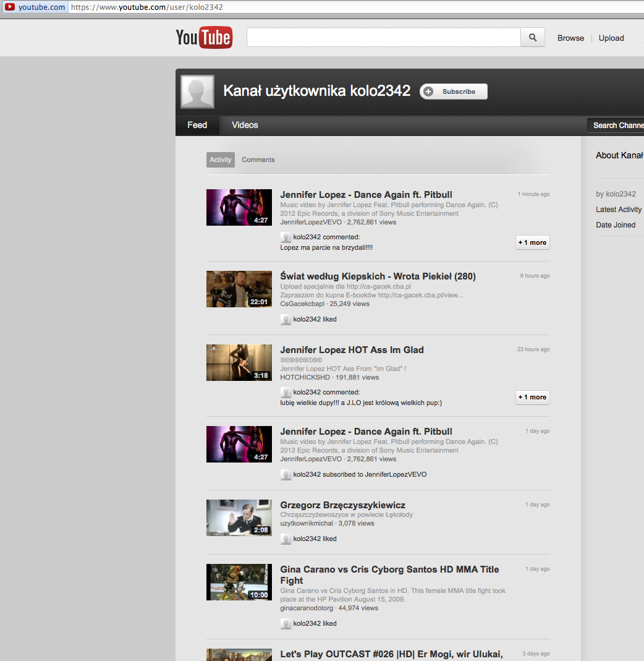The width and height of the screenshot is (644, 661).
Task: Focus the YouTube search input field
Action: coord(384,38)
